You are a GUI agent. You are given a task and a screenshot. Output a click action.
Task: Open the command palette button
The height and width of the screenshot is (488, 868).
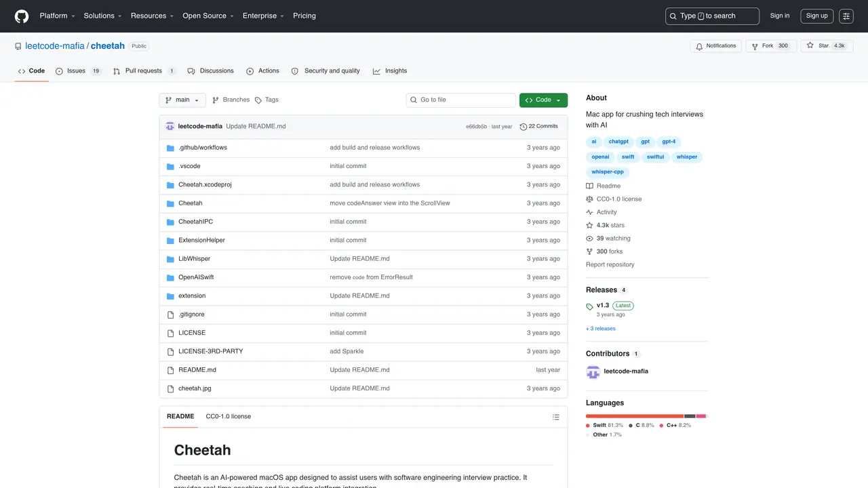(846, 16)
